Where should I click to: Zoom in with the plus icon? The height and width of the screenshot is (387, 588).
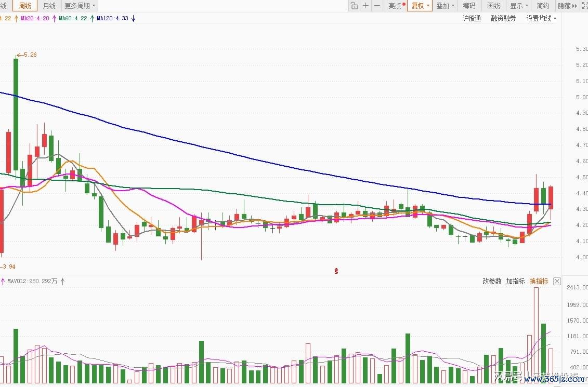point(365,6)
